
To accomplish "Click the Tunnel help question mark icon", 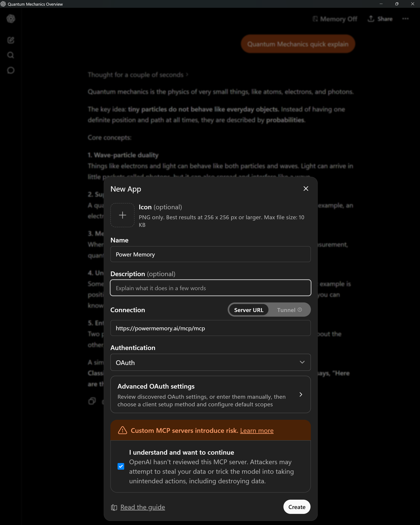I will (x=300, y=309).
